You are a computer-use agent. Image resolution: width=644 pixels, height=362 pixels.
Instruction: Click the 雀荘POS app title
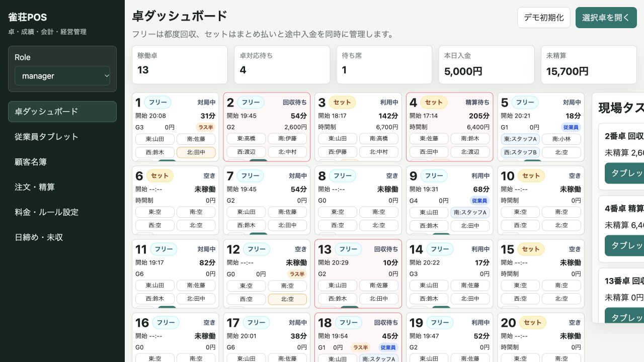click(28, 18)
